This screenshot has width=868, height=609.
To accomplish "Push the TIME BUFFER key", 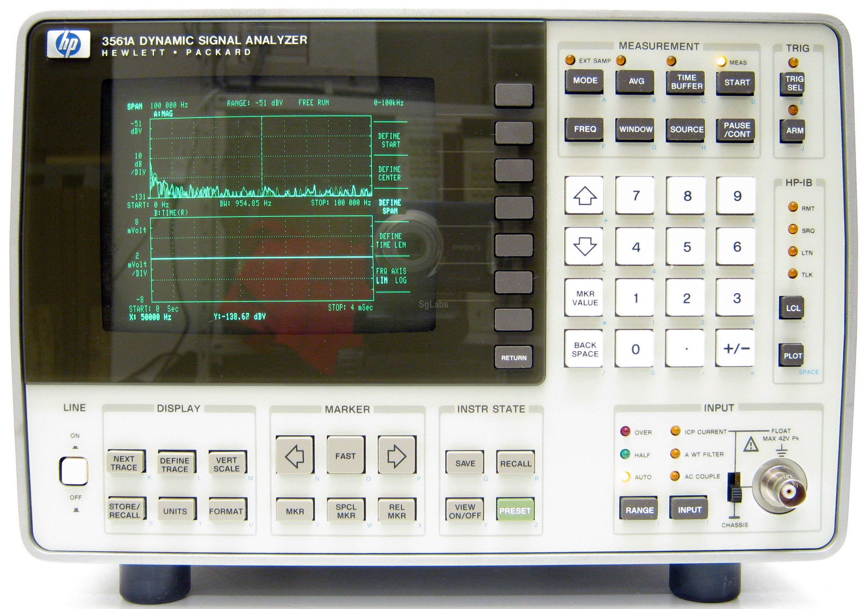I will [x=686, y=82].
